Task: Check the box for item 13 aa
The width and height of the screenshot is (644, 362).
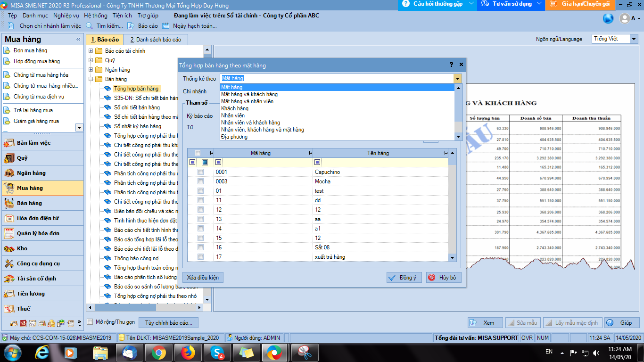Action: click(201, 219)
